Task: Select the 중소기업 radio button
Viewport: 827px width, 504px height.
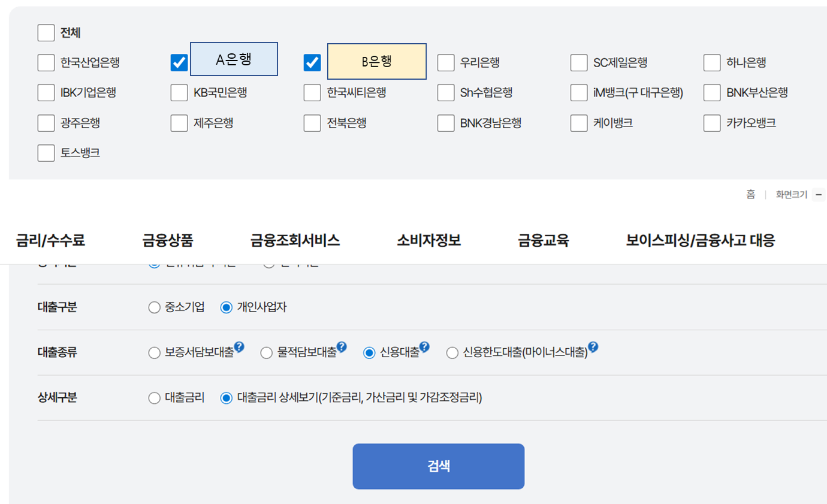Action: (x=154, y=307)
